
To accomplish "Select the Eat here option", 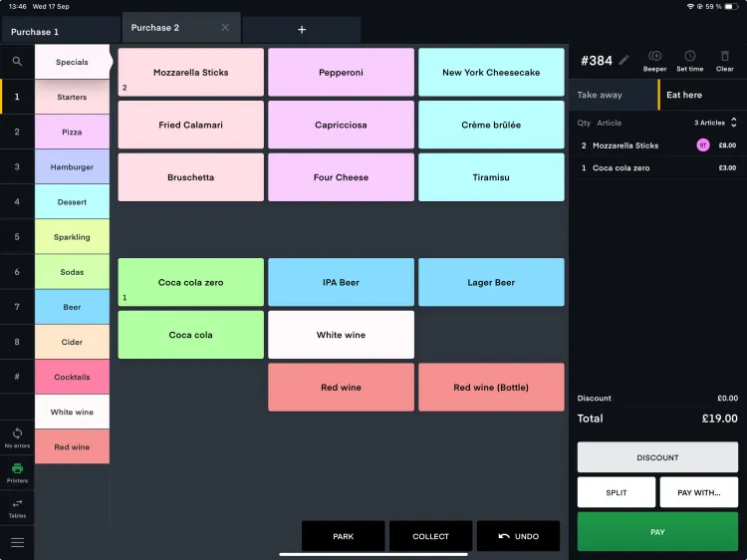I will pyautogui.click(x=700, y=95).
